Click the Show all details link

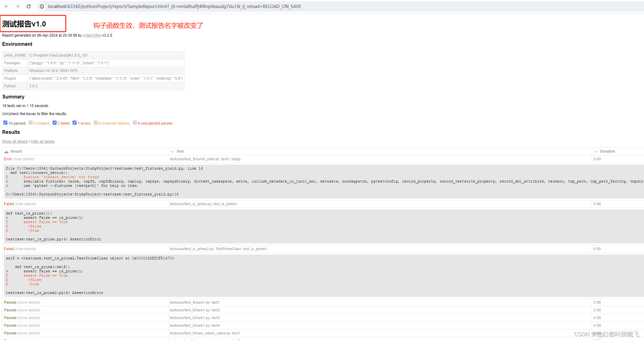click(15, 142)
